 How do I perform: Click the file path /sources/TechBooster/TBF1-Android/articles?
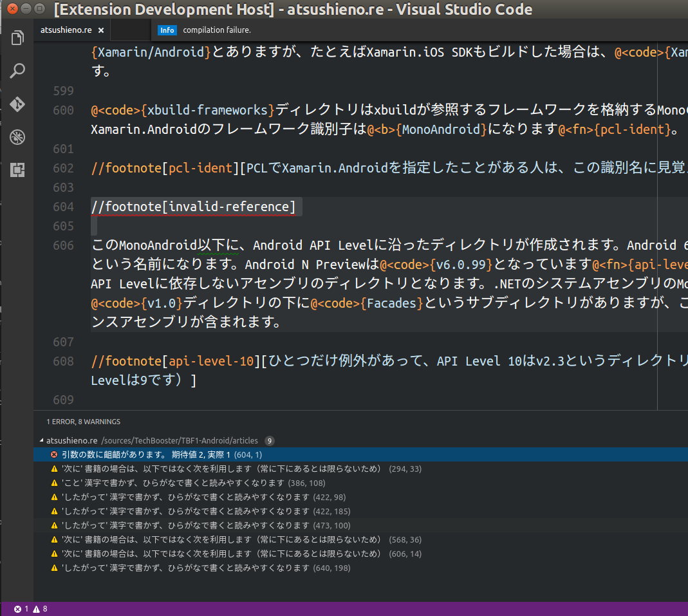tap(180, 440)
